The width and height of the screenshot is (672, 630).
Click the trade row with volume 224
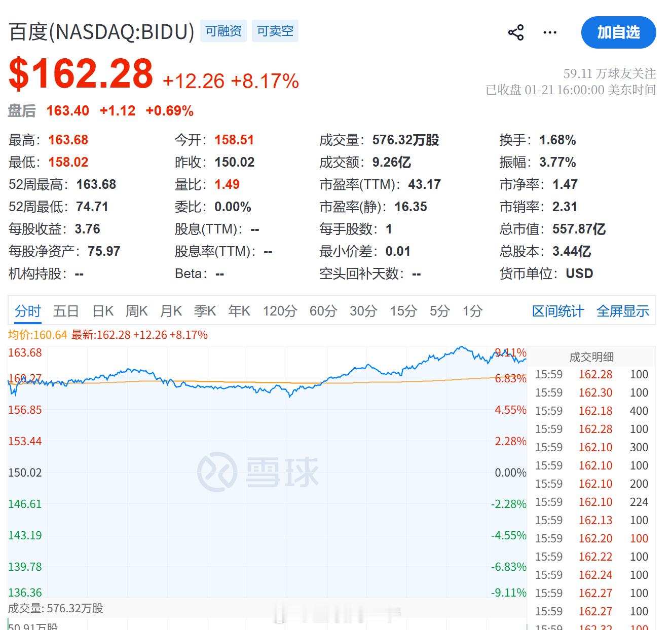591,502
